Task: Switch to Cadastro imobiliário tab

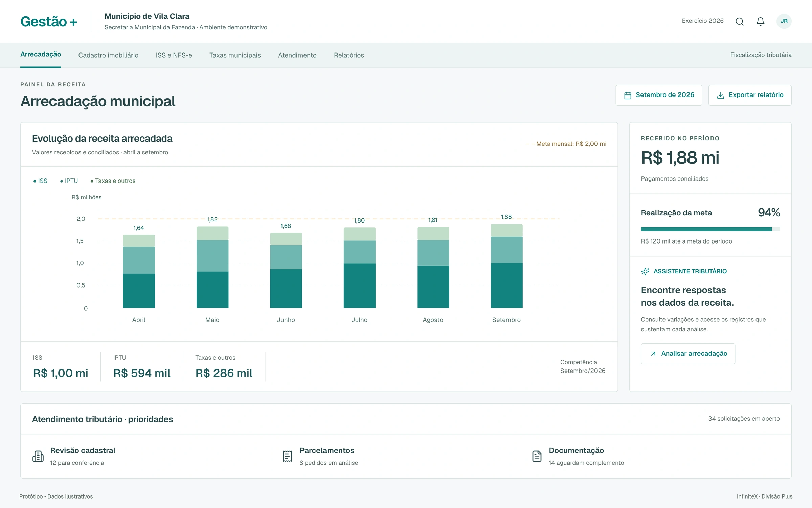Action: (x=108, y=55)
